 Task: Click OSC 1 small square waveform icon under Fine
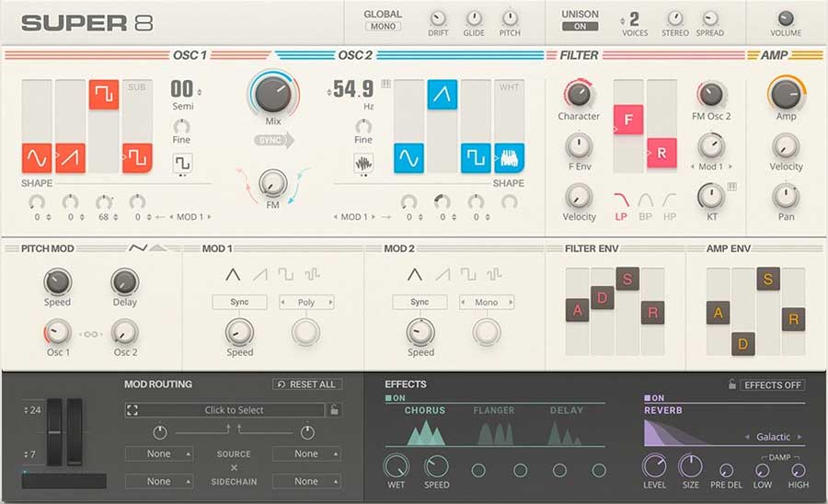pos(181,163)
